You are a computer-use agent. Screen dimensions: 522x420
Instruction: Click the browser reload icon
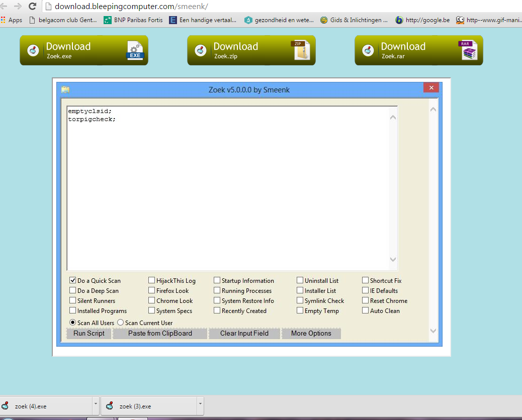tap(32, 6)
